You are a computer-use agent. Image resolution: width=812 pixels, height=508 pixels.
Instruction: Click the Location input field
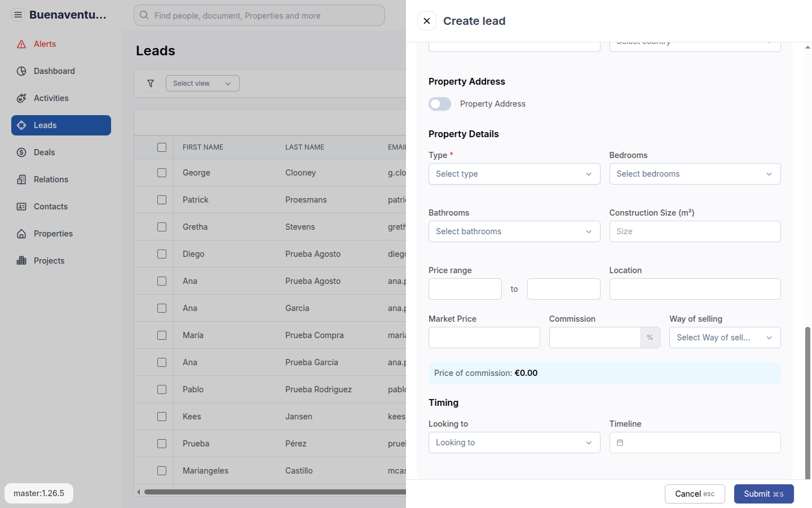pyautogui.click(x=695, y=289)
